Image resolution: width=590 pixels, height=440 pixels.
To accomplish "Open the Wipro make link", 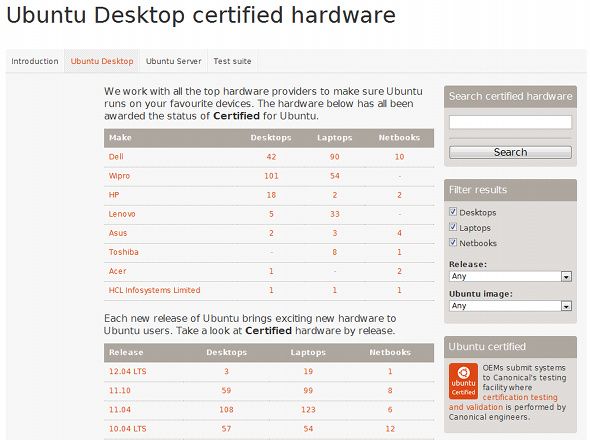I will click(x=119, y=176).
